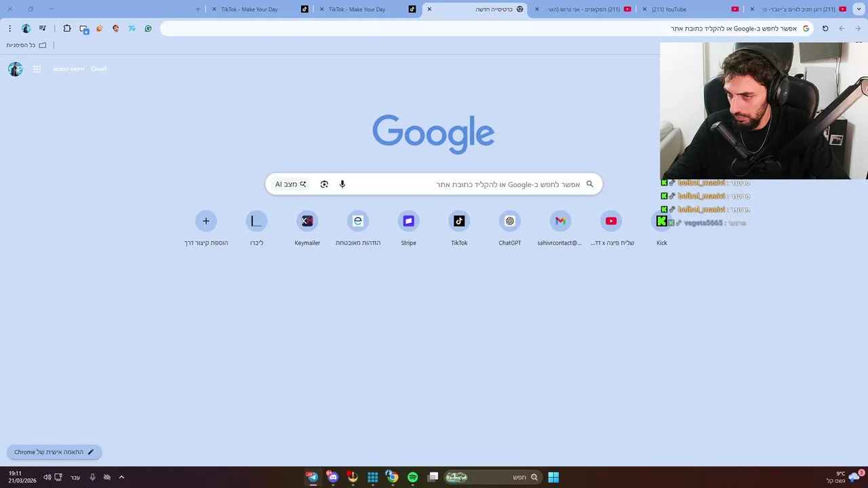
Task: Add a new shortcut with plus tile
Action: 206,228
